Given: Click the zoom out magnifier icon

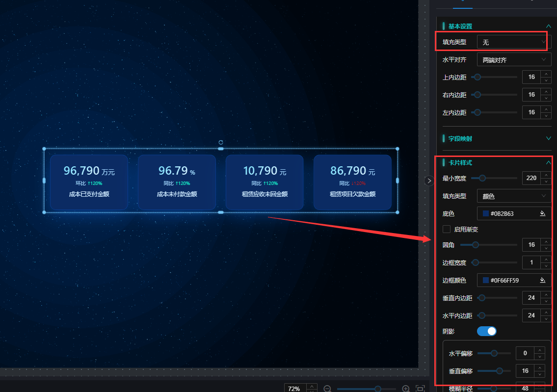Looking at the screenshot, I should coord(327,389).
